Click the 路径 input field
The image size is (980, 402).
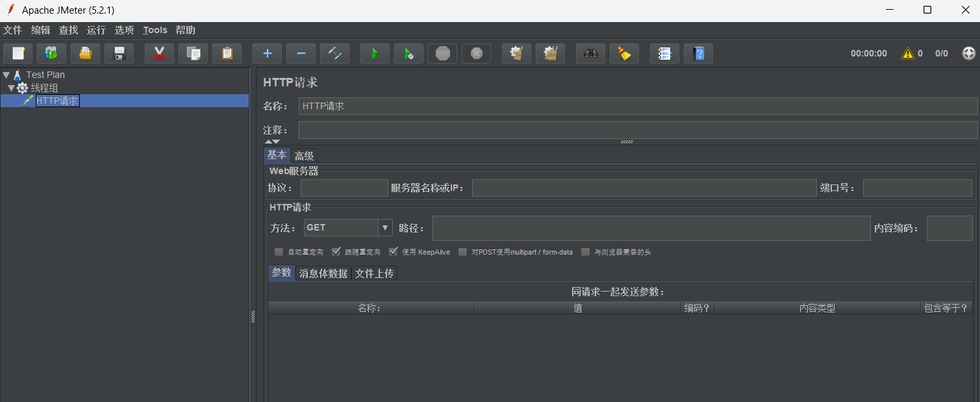tap(651, 229)
